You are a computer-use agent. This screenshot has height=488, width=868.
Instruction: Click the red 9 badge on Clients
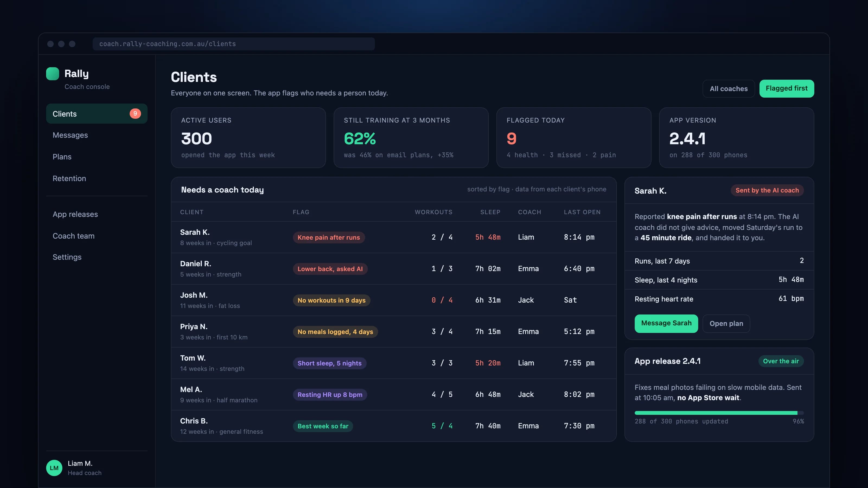[x=135, y=114]
